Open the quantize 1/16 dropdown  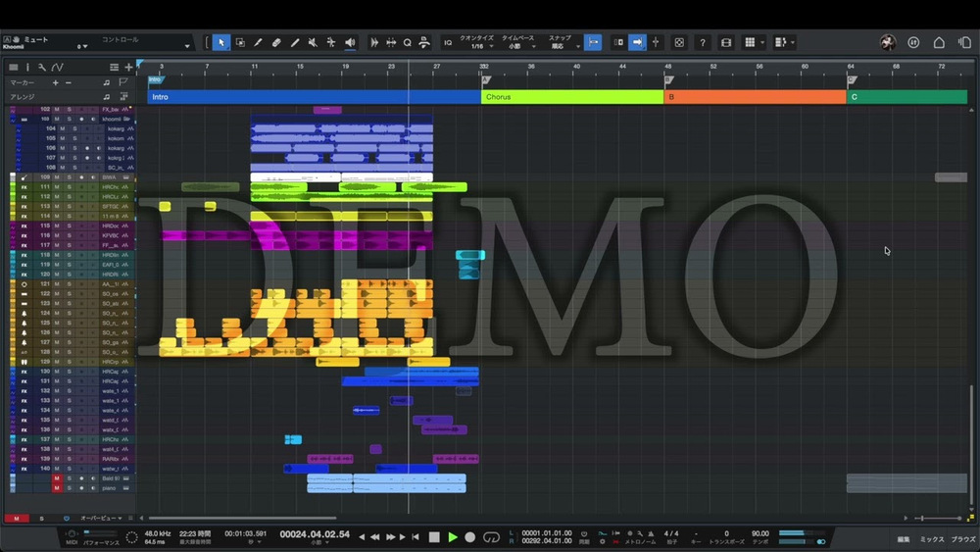tap(476, 46)
